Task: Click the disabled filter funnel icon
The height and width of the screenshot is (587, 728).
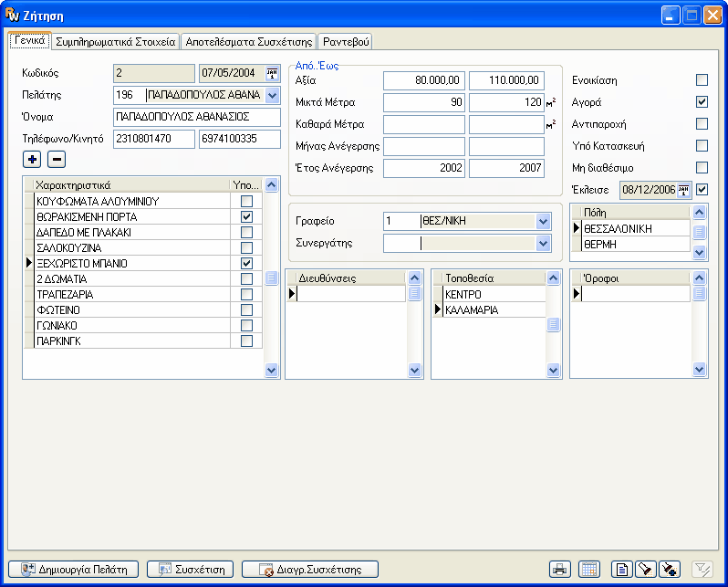Action: pos(702,569)
